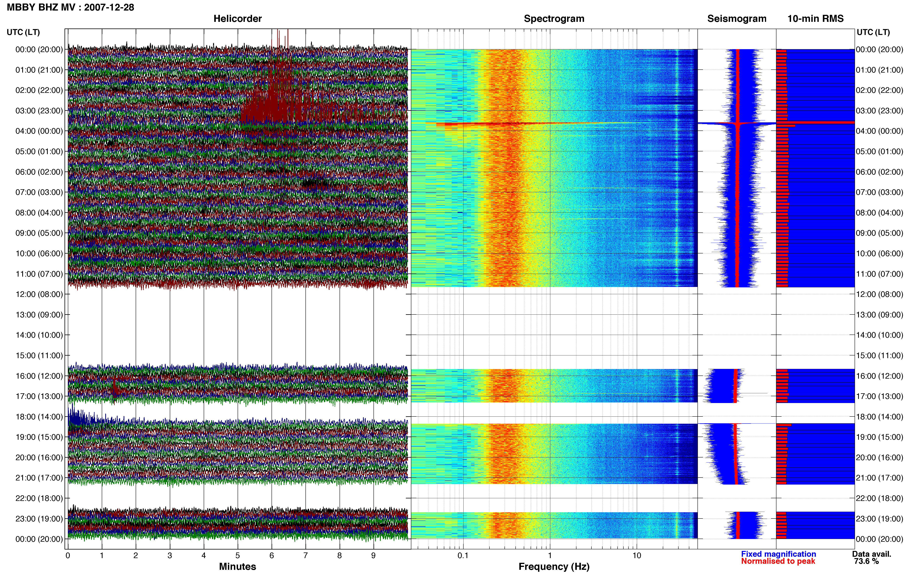Click the '0.1' frequency tick label
924x578 pixels.
tap(463, 555)
